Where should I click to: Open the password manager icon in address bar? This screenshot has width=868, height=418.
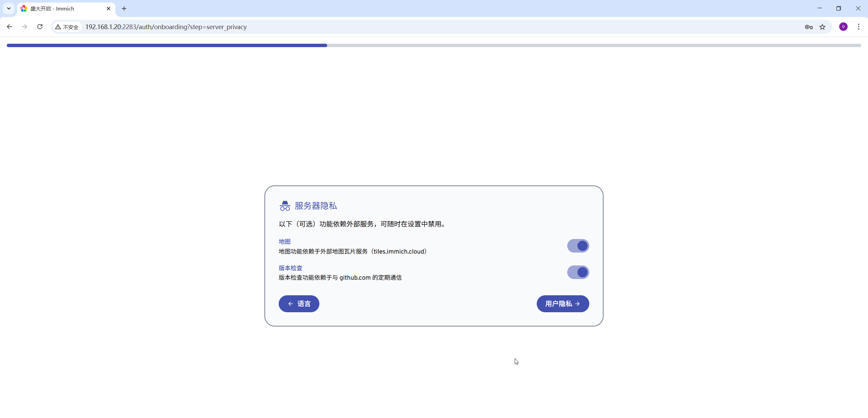tap(808, 27)
